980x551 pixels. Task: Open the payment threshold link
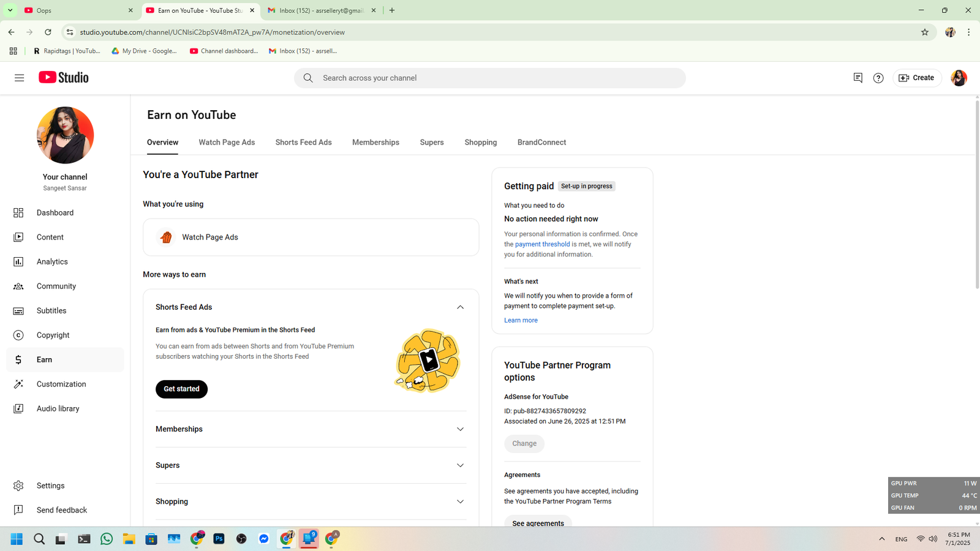click(542, 244)
